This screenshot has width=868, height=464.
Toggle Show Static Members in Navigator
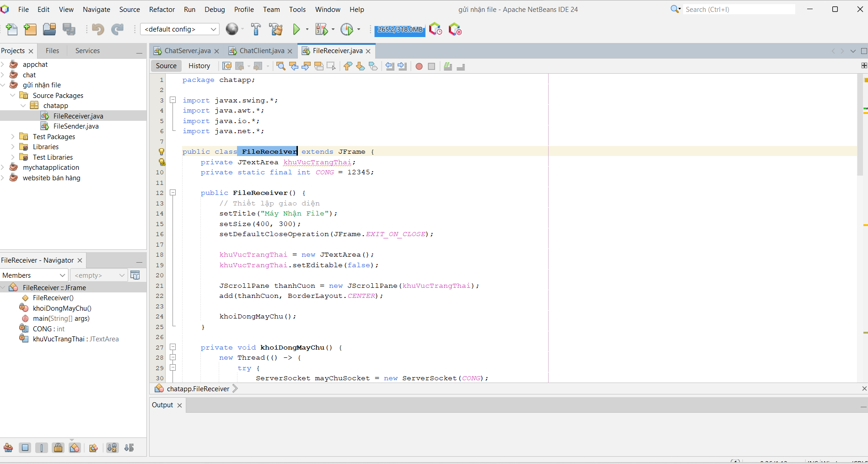(42, 448)
